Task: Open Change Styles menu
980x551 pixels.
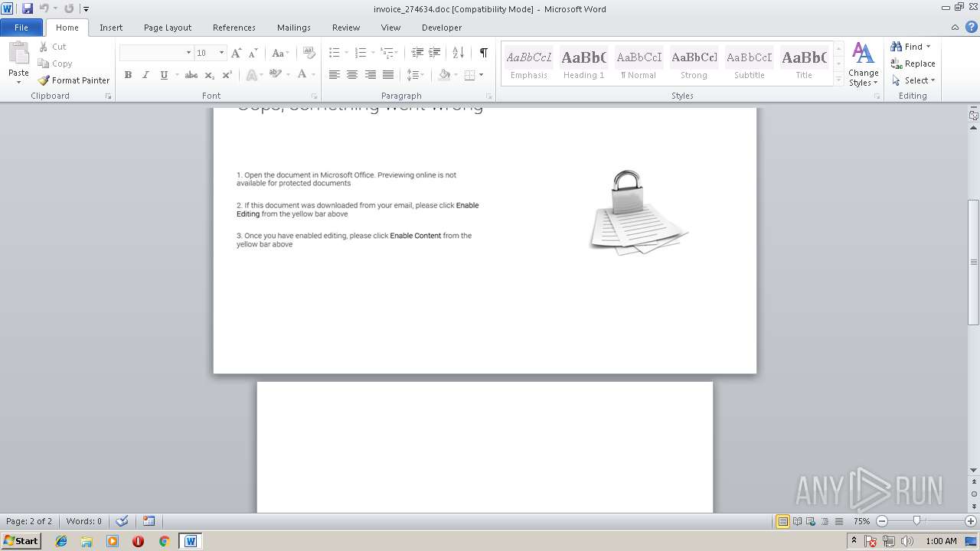Action: 864,64
